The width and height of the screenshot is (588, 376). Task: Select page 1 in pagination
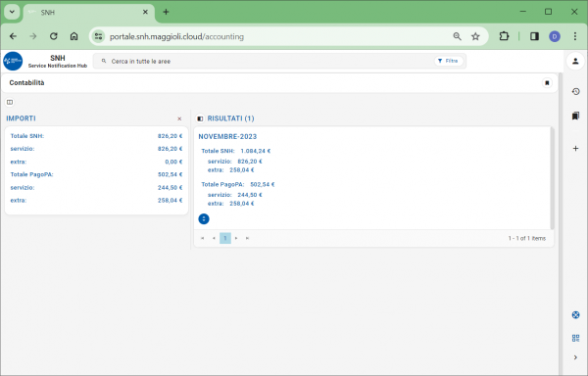(225, 238)
